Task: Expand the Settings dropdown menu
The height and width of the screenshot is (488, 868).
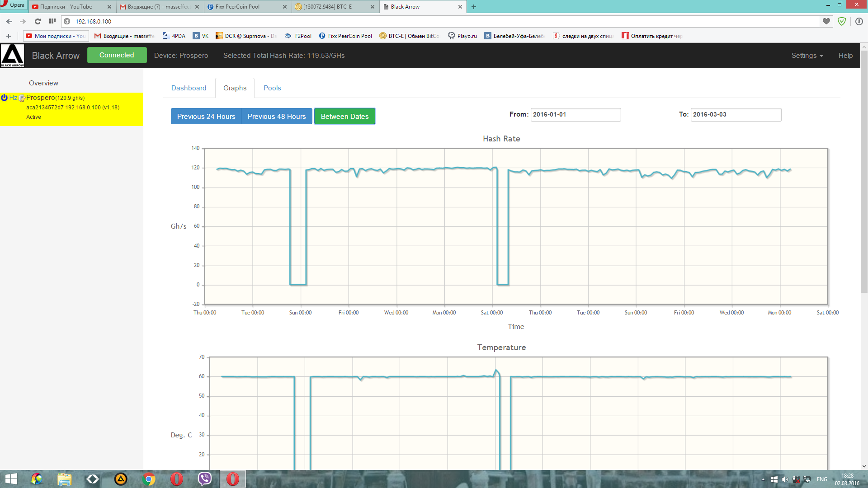Action: coord(807,56)
